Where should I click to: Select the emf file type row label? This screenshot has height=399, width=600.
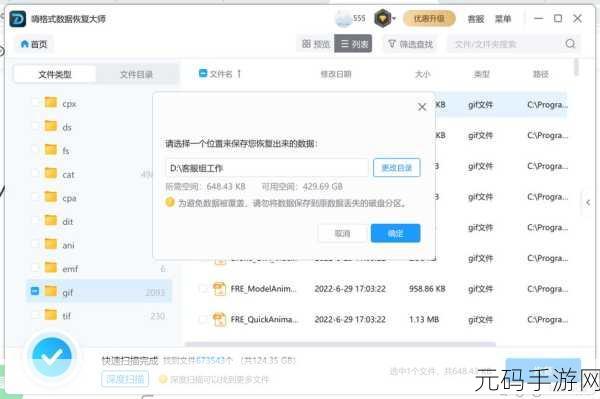click(70, 269)
